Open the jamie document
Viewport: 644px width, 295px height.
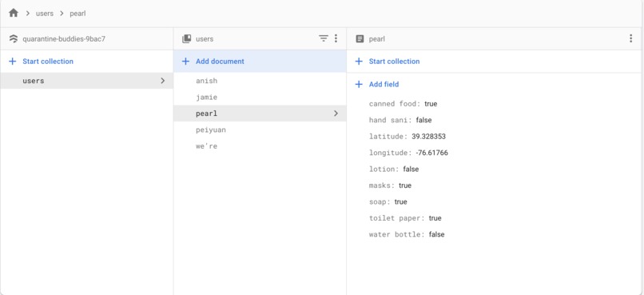tap(260, 97)
